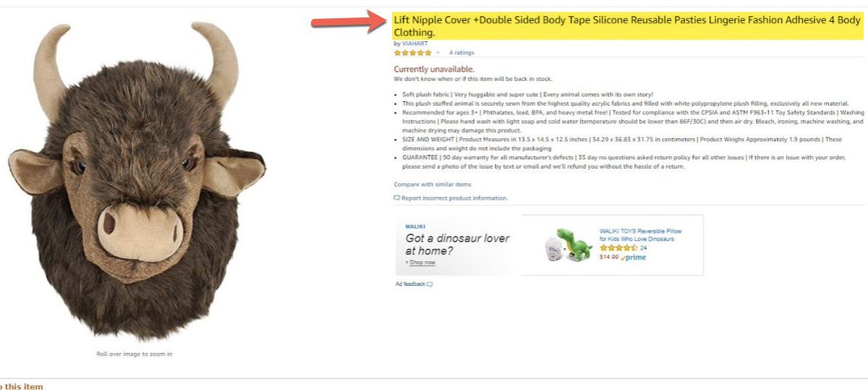This screenshot has height=390, width=868.
Task: Click the bison head product image
Action: (x=135, y=181)
